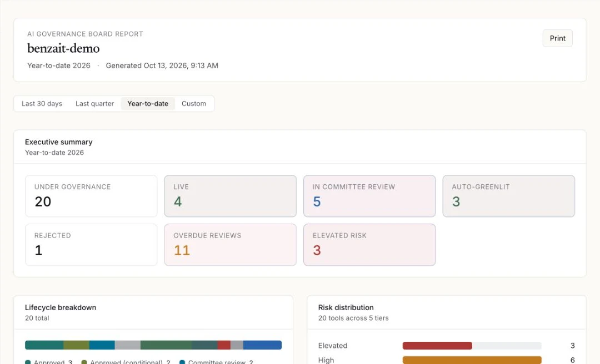This screenshot has height=364, width=600.
Task: Click the '20 total' lifecycle subtitle
Action: 37,318
